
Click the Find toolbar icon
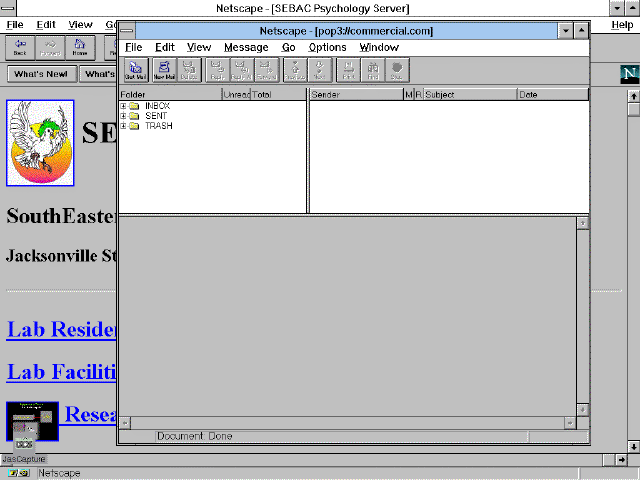[373, 70]
